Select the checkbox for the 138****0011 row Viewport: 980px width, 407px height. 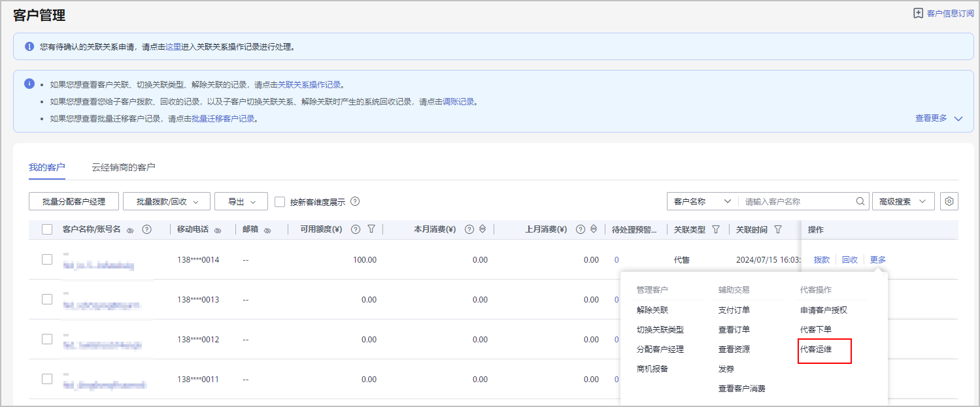click(x=47, y=379)
